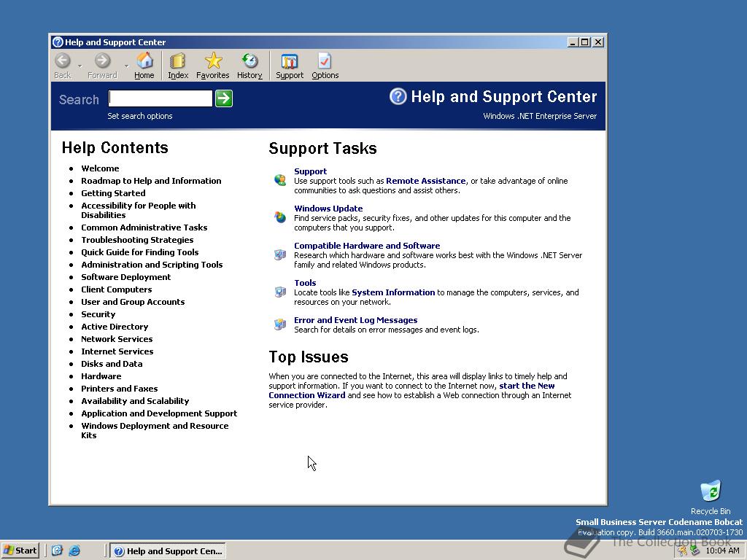Open the History toolbar icon

pos(249,65)
